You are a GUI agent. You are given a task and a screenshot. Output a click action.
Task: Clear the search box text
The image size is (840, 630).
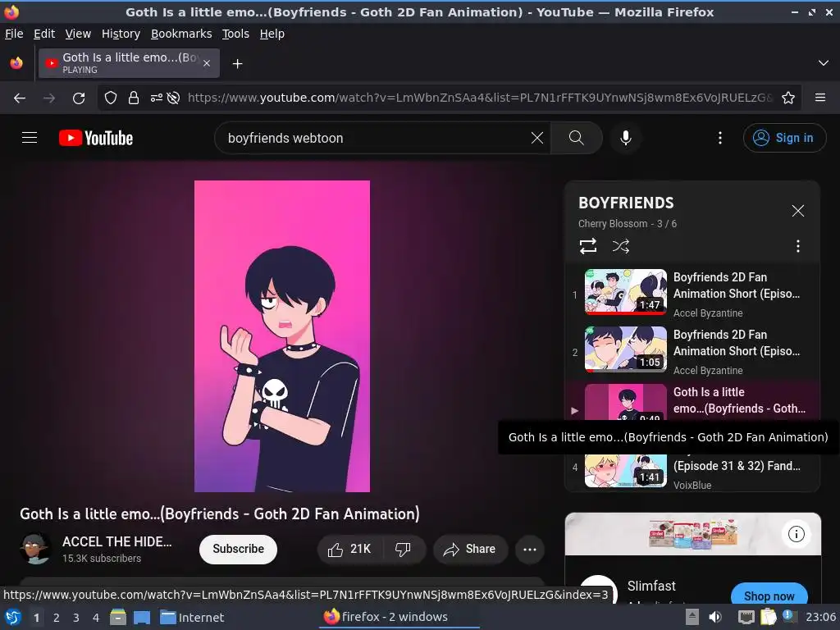(536, 138)
